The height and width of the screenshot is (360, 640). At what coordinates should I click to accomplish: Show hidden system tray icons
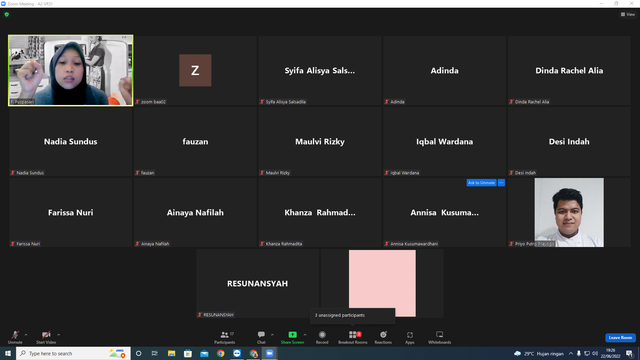pyautogui.click(x=571, y=353)
